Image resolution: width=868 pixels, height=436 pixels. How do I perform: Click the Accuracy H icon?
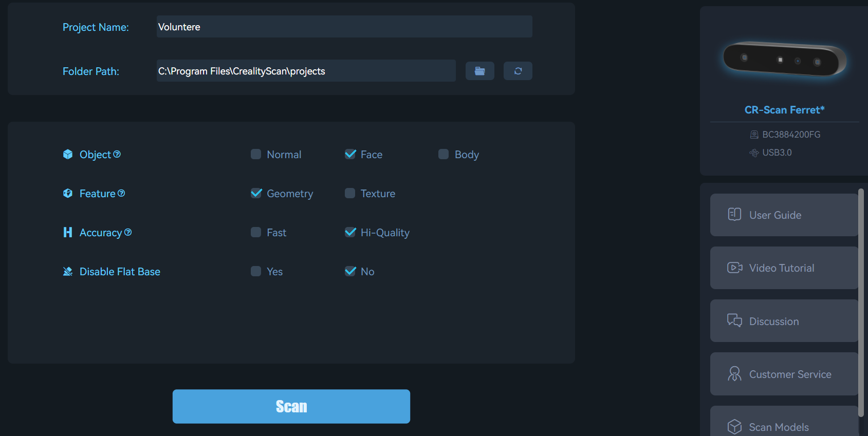point(68,233)
